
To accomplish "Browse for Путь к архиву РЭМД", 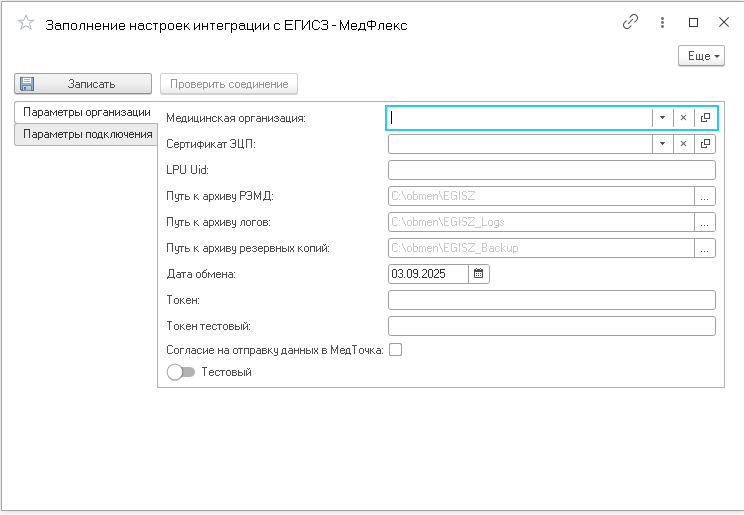I will tap(705, 196).
